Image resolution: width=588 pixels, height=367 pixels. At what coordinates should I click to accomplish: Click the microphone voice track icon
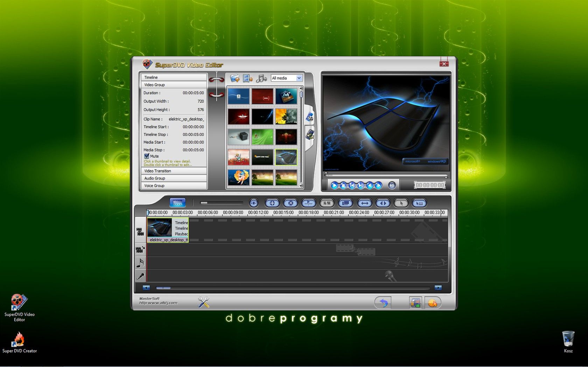pyautogui.click(x=140, y=276)
